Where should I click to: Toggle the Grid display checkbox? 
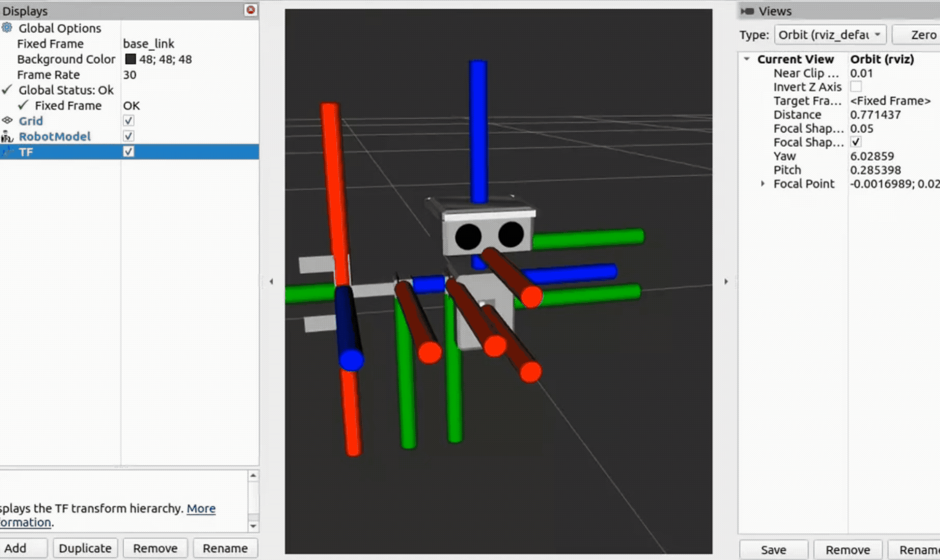pos(129,121)
